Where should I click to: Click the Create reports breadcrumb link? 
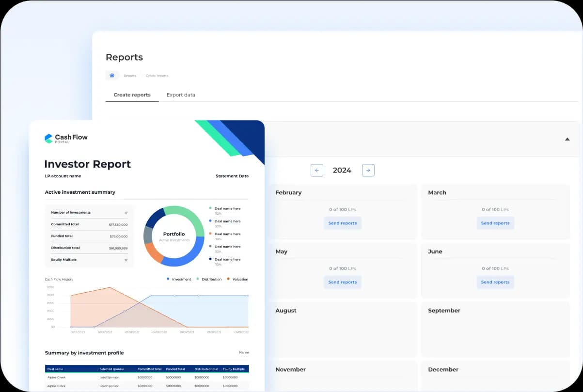[157, 76]
